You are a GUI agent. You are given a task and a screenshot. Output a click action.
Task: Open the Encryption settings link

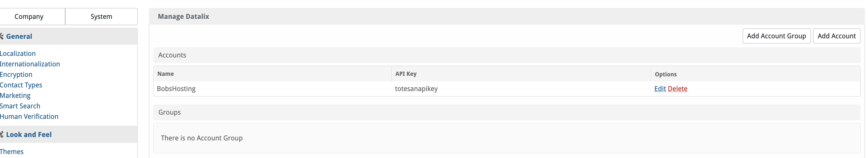point(16,74)
